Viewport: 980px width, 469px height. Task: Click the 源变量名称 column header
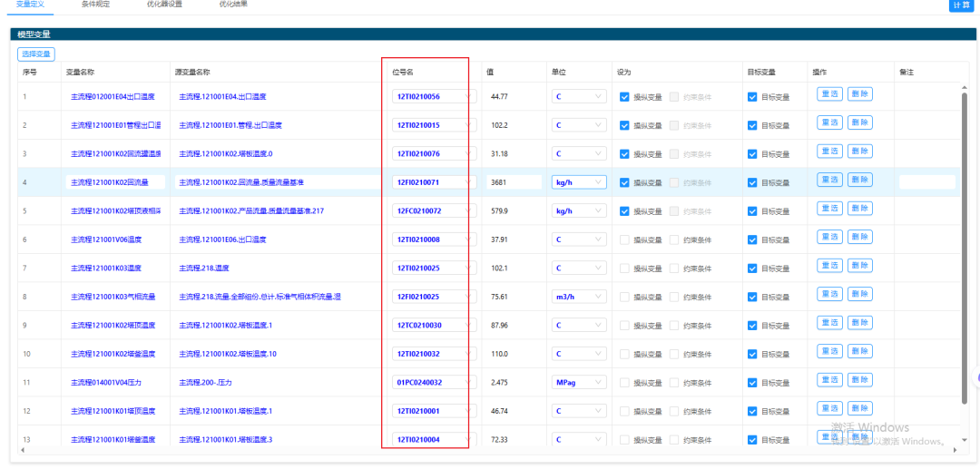191,72
